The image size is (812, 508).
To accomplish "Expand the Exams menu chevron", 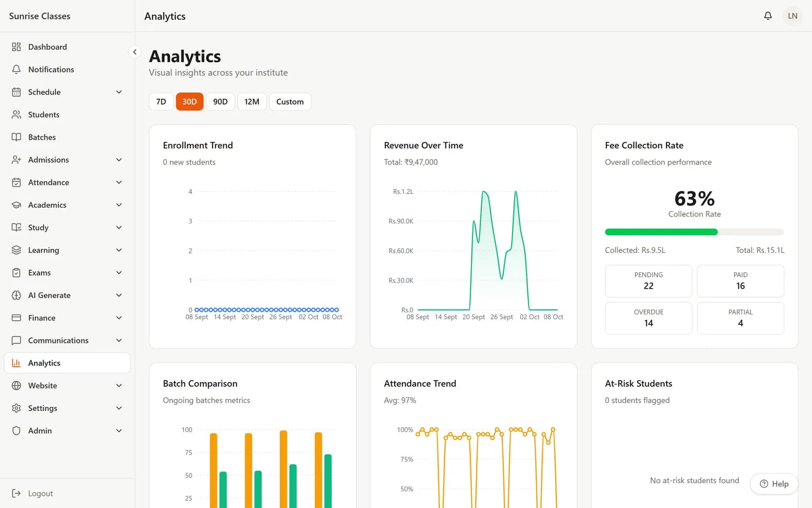I will [x=119, y=273].
